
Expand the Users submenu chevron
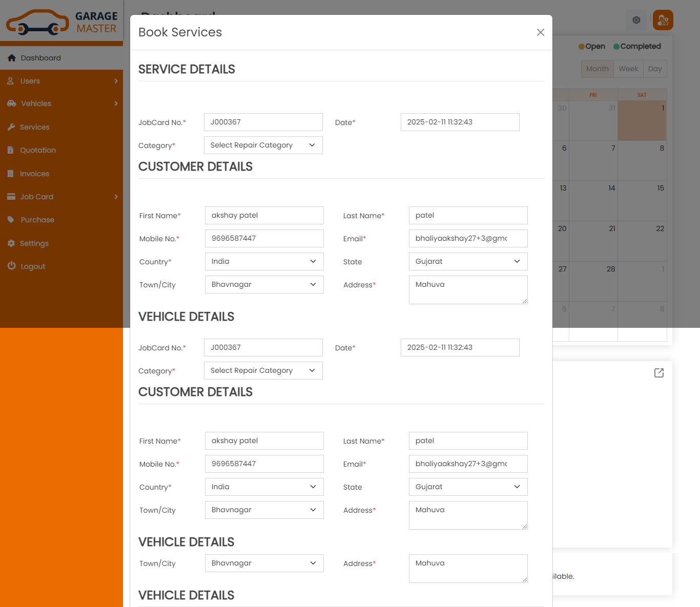click(116, 81)
